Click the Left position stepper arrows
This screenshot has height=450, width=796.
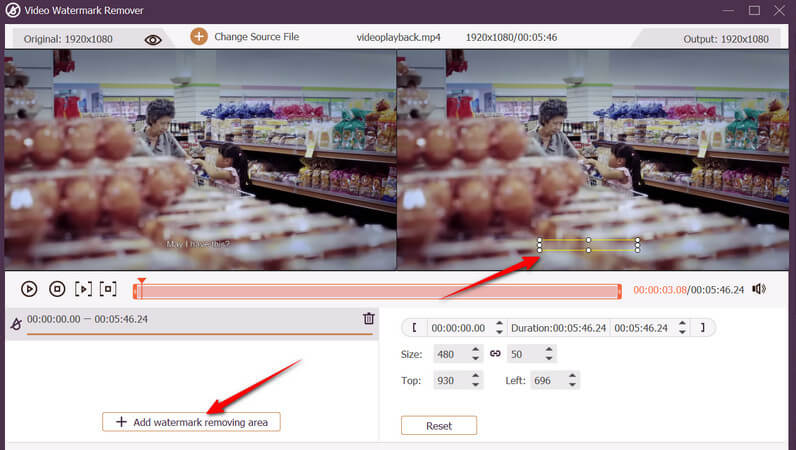(571, 381)
